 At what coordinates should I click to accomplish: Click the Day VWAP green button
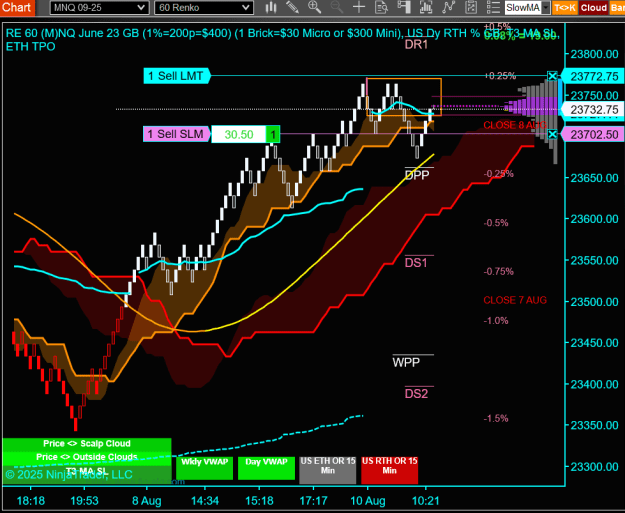pyautogui.click(x=266, y=468)
